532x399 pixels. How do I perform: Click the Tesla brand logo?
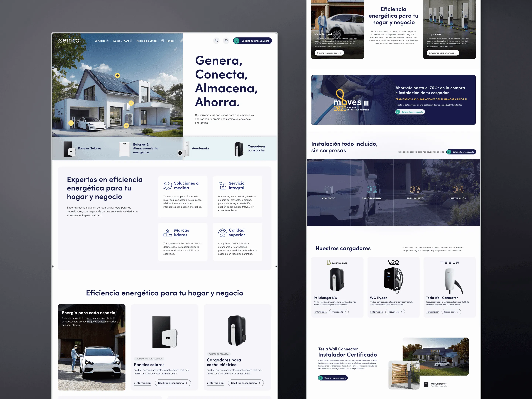coord(450,263)
